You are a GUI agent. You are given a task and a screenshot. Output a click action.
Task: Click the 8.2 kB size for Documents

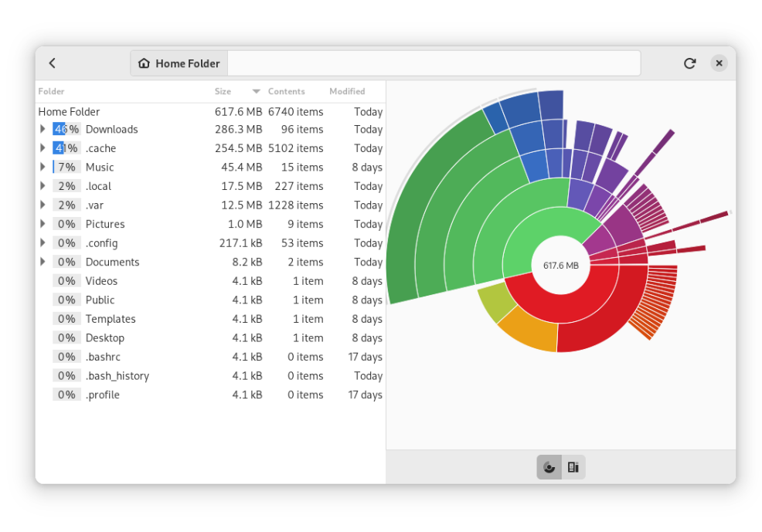pos(247,262)
